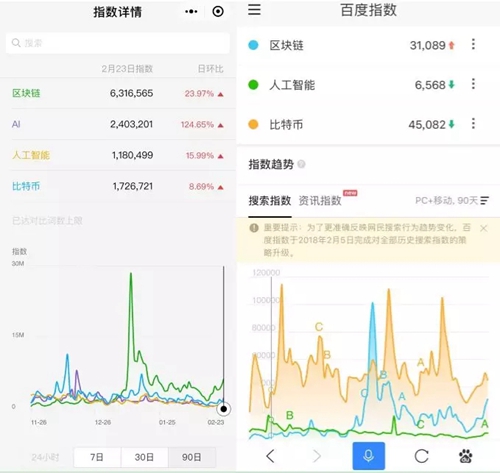
Task: Open the PC+移动, 90天 filter
Action: pyautogui.click(x=452, y=200)
